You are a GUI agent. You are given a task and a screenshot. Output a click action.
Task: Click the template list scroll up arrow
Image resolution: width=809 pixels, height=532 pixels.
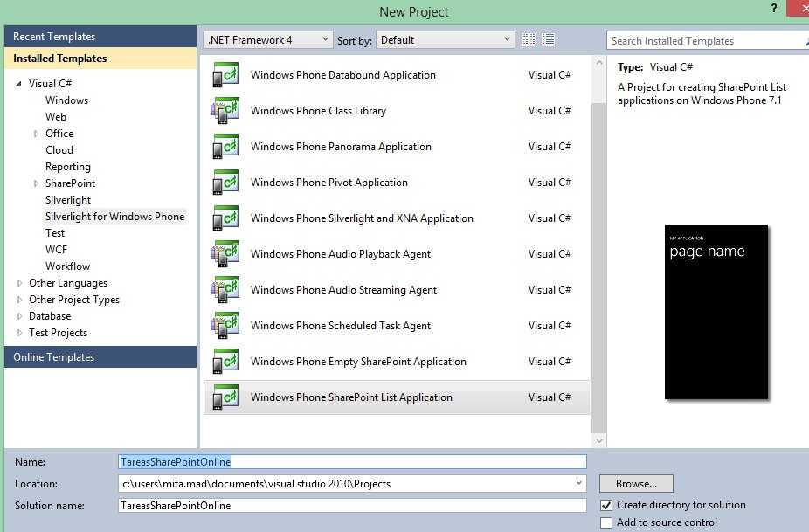[599, 62]
